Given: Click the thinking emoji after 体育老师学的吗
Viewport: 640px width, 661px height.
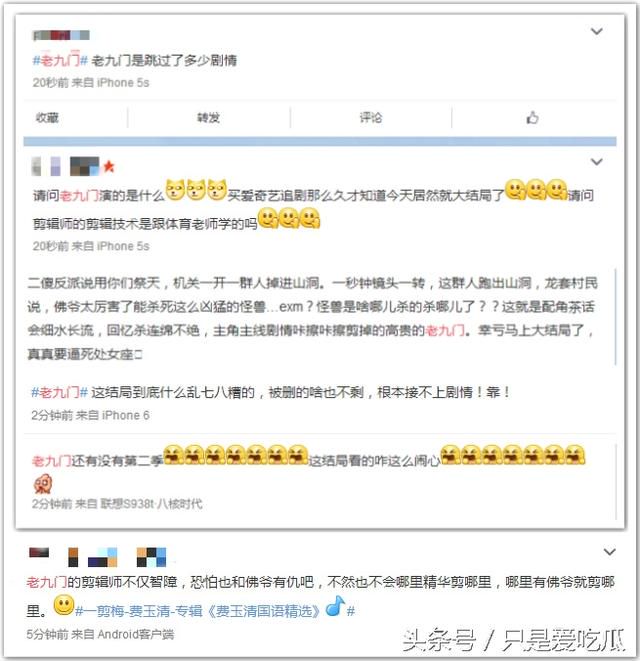Looking at the screenshot, I should [x=268, y=219].
